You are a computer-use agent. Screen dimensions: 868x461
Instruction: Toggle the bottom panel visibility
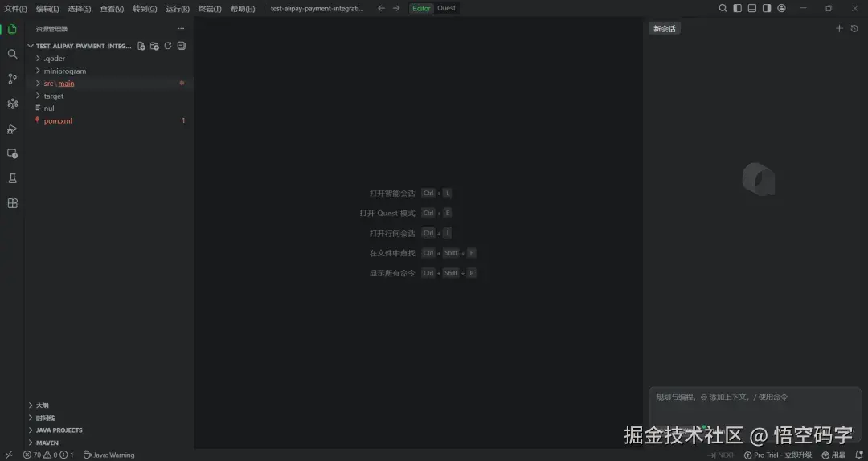(x=751, y=8)
